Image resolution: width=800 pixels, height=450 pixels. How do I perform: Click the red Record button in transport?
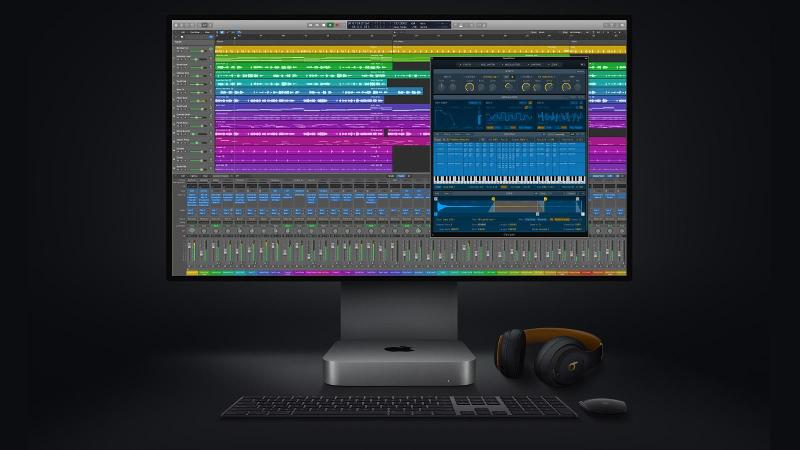[338, 24]
